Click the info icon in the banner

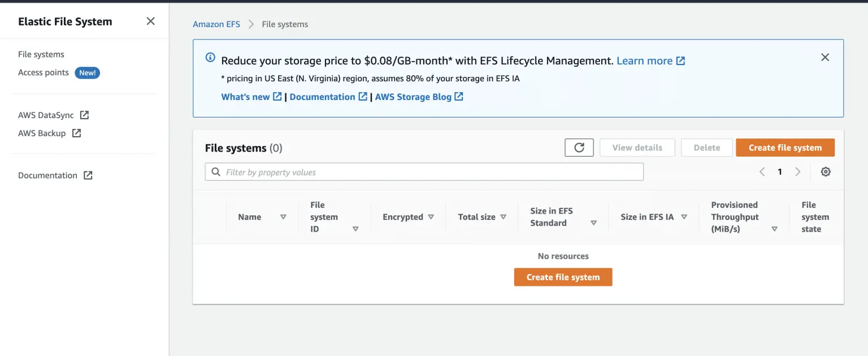[210, 57]
